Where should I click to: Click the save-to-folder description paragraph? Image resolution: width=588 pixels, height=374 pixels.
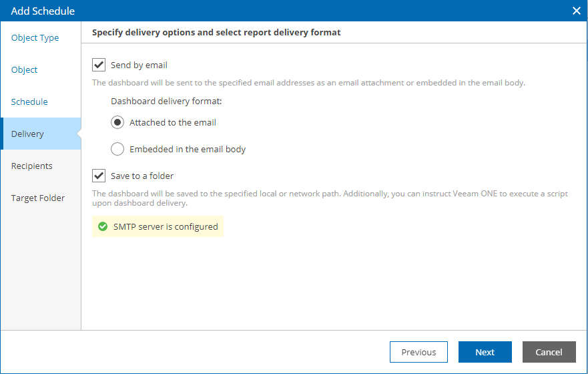[x=330, y=198]
